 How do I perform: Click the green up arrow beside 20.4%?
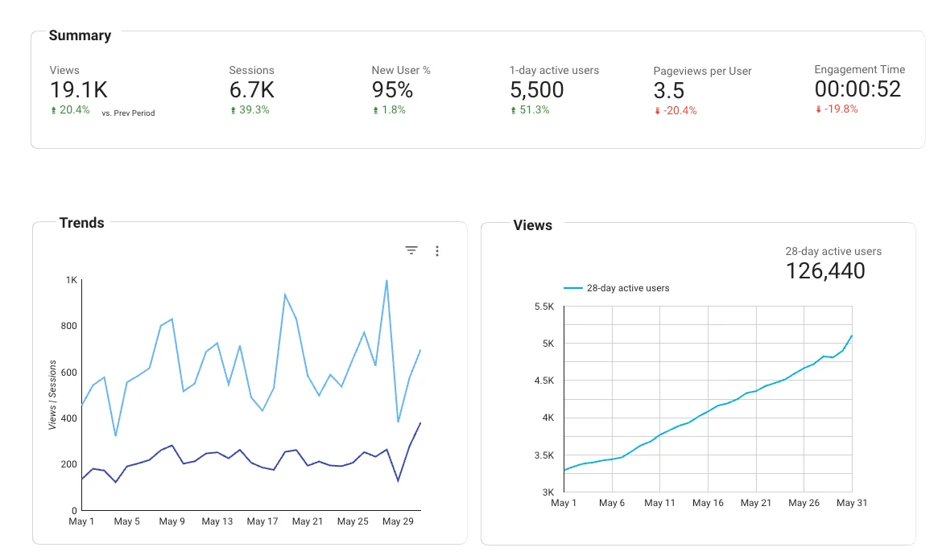[x=53, y=110]
